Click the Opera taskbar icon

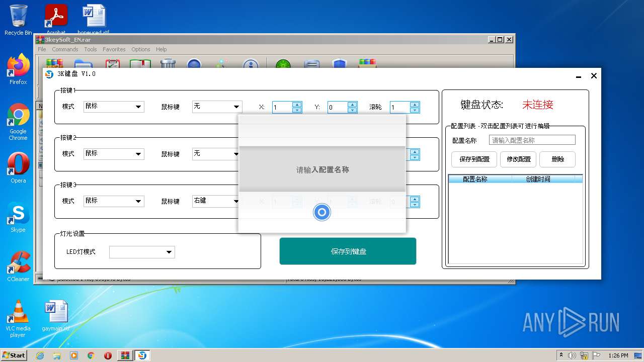(x=108, y=355)
